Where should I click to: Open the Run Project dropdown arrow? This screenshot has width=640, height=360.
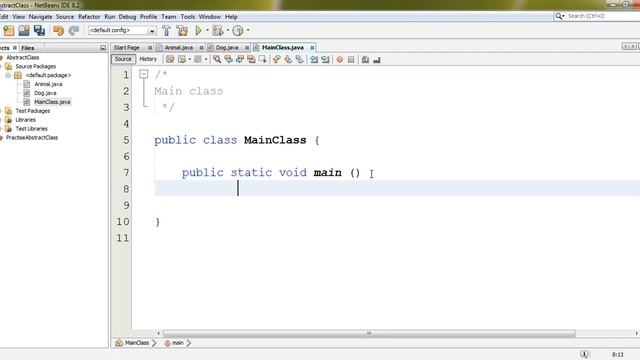click(207, 31)
